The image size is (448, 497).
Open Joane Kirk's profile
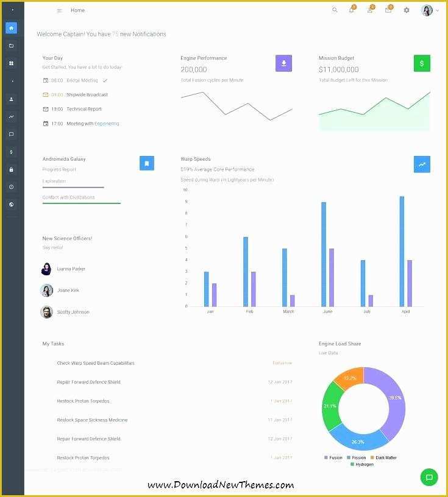(68, 291)
